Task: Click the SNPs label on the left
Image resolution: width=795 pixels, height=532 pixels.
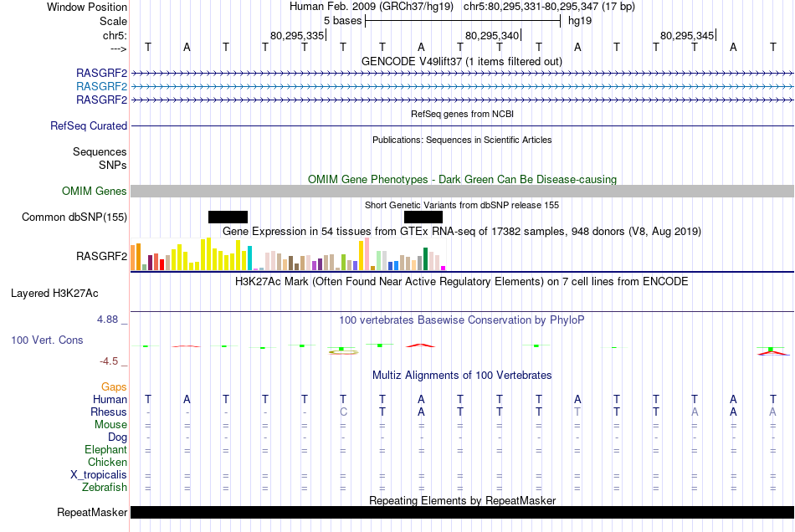Action: (x=113, y=165)
